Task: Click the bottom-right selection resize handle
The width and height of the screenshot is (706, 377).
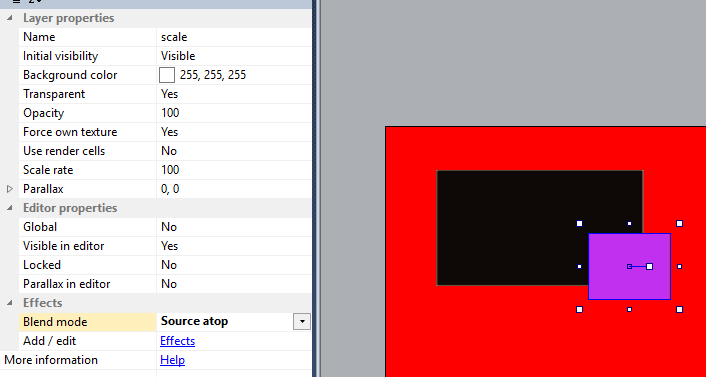Action: [x=679, y=309]
